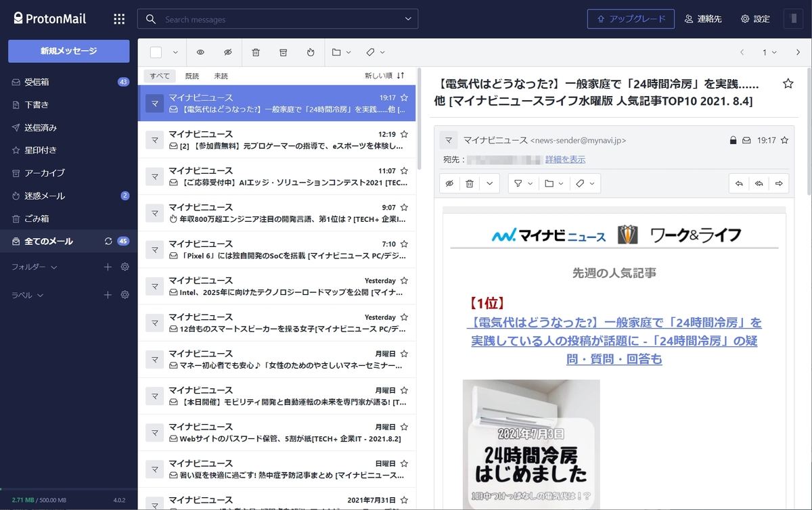This screenshot has height=510, width=812.
Task: Open 送信済み sent folder
Action: coord(68,128)
